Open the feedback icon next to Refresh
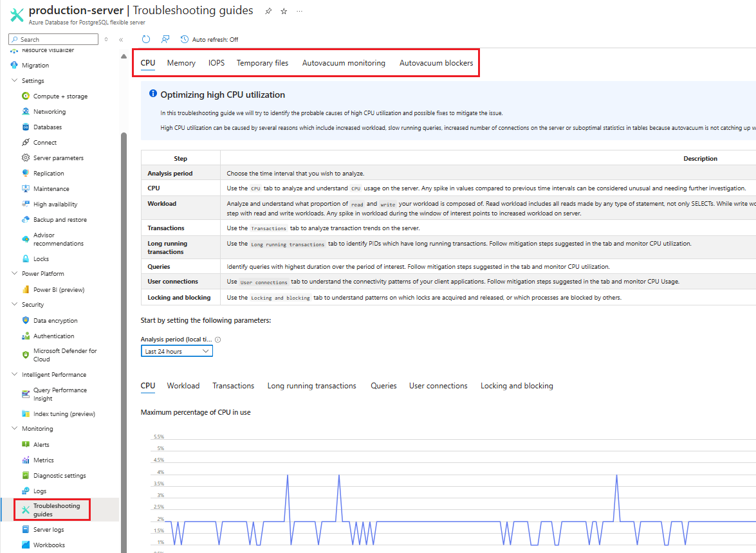The height and width of the screenshot is (553, 756). pyautogui.click(x=165, y=39)
